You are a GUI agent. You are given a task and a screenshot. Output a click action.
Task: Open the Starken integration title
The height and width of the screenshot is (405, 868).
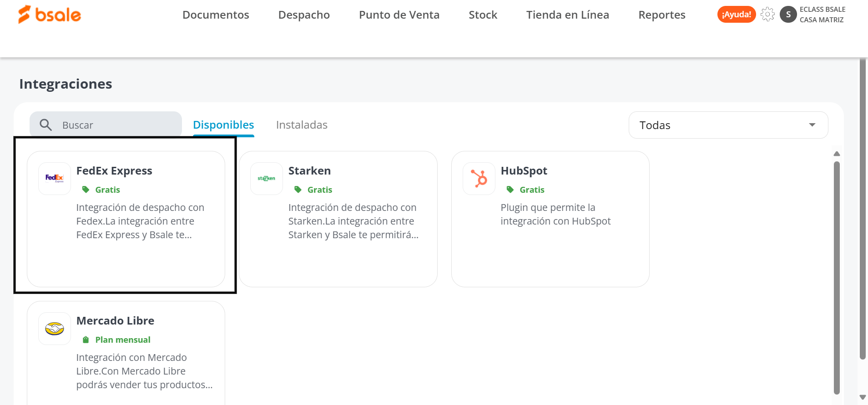click(x=309, y=170)
